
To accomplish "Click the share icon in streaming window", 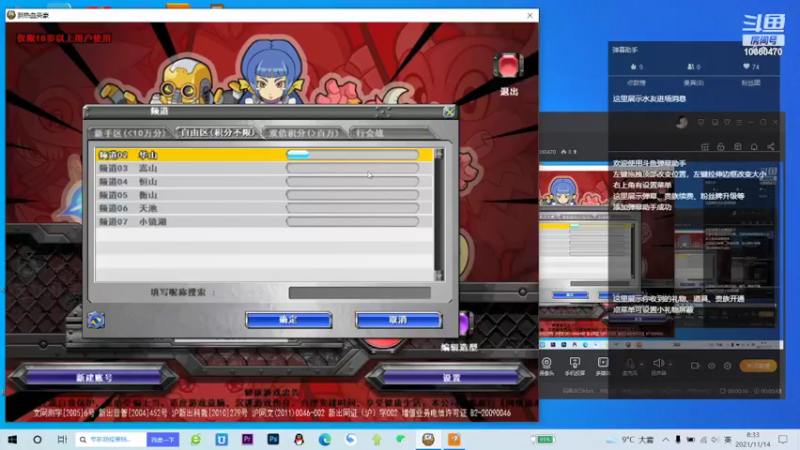I will click(771, 147).
